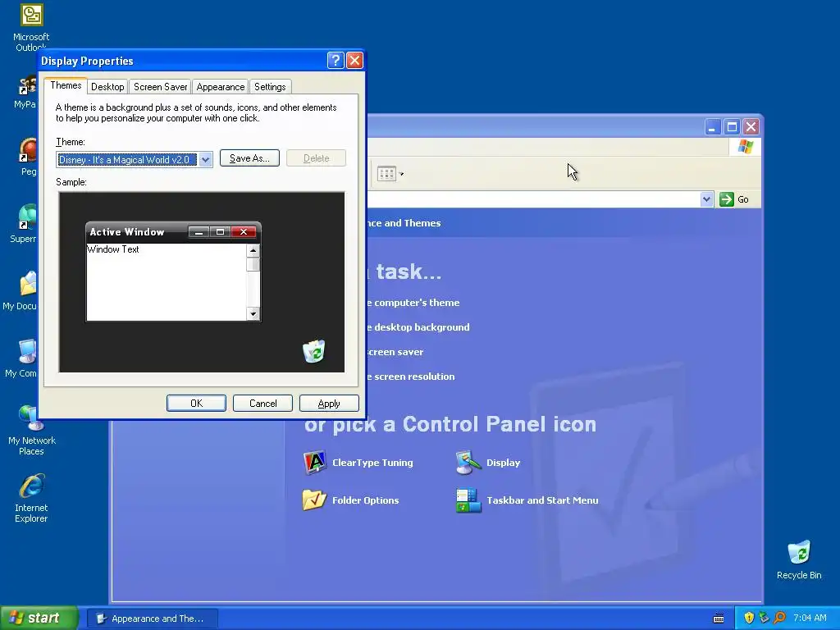Click the network tray icon beside the shield
The image size is (840, 630).
tap(764, 618)
